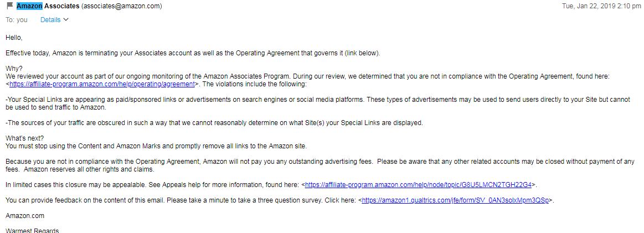Click the obscured traffic sources paragraph
Screen dimensions: 644x233
coord(214,123)
